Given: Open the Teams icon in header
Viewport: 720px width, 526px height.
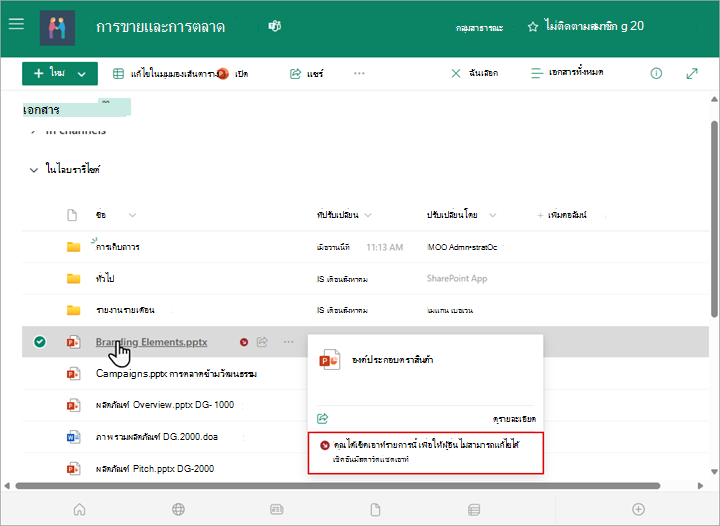Looking at the screenshot, I should (x=275, y=27).
